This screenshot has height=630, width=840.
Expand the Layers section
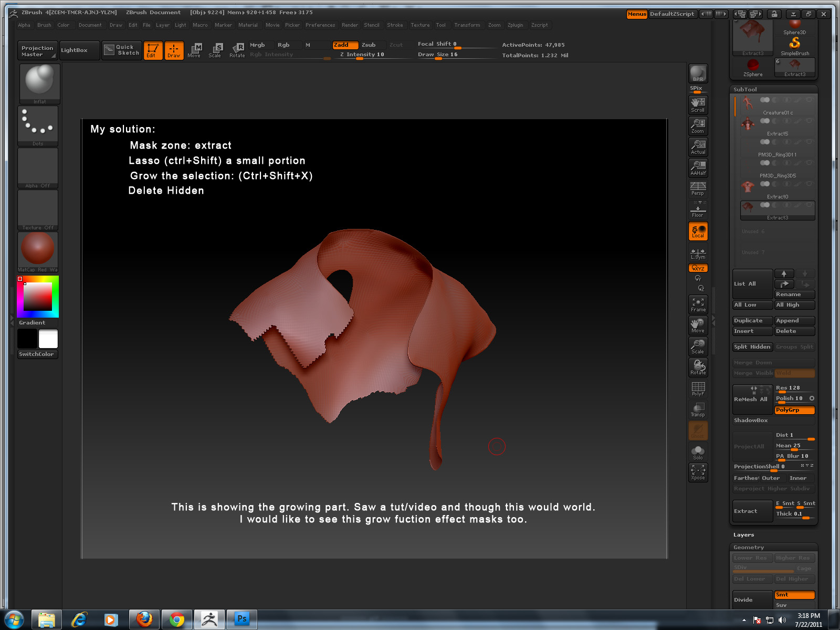pyautogui.click(x=744, y=535)
